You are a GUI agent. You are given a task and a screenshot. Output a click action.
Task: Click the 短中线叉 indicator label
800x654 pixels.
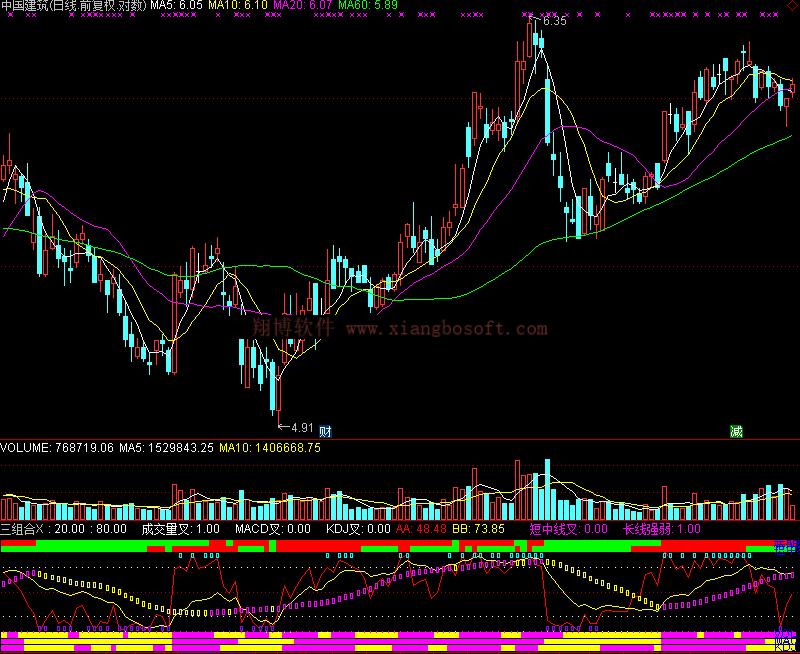point(568,529)
